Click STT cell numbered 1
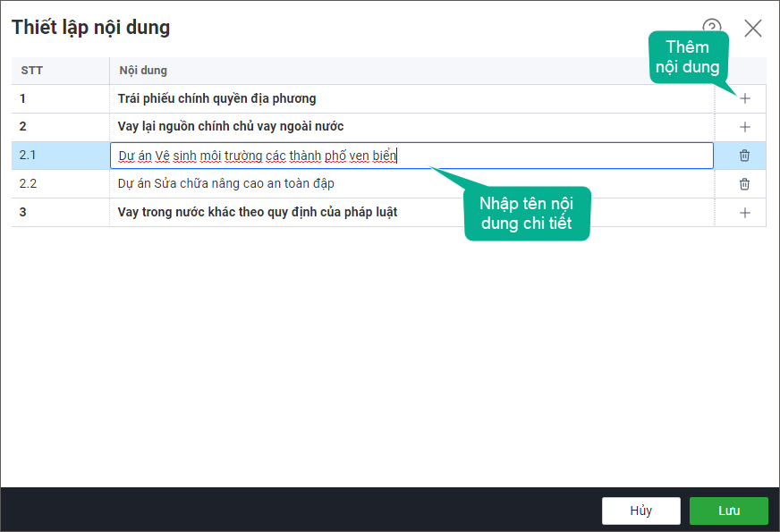 point(23,99)
